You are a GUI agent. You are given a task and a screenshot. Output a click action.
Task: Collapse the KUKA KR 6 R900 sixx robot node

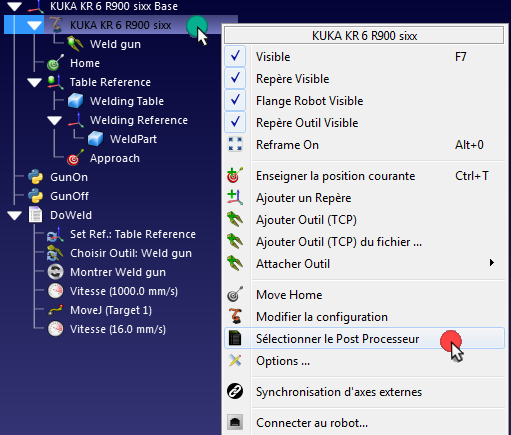coord(35,25)
